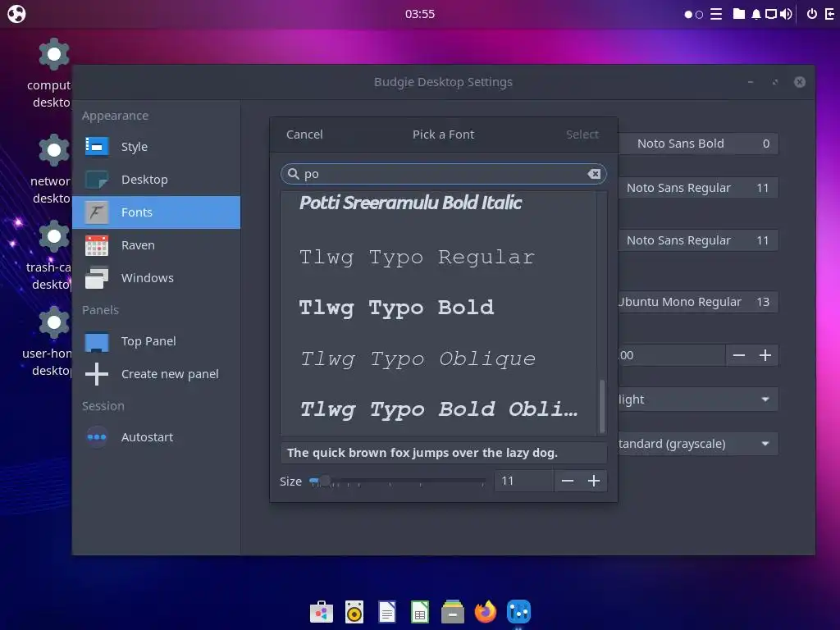Click the font list scrollbar

coord(602,406)
